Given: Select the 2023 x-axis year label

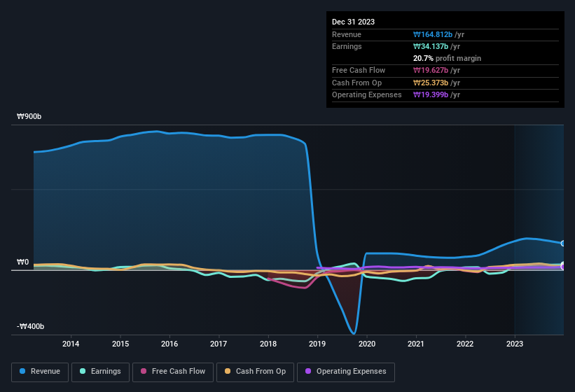Looking at the screenshot, I should pyautogui.click(x=515, y=344).
